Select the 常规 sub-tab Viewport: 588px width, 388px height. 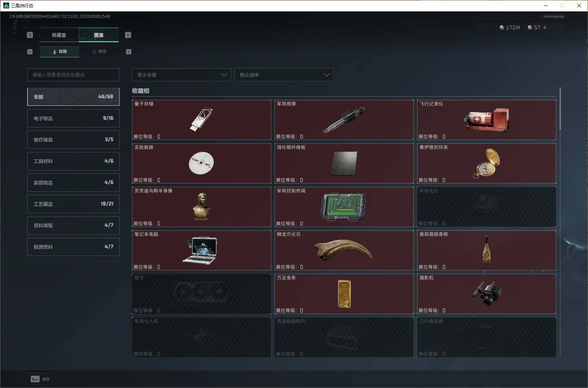59,51
